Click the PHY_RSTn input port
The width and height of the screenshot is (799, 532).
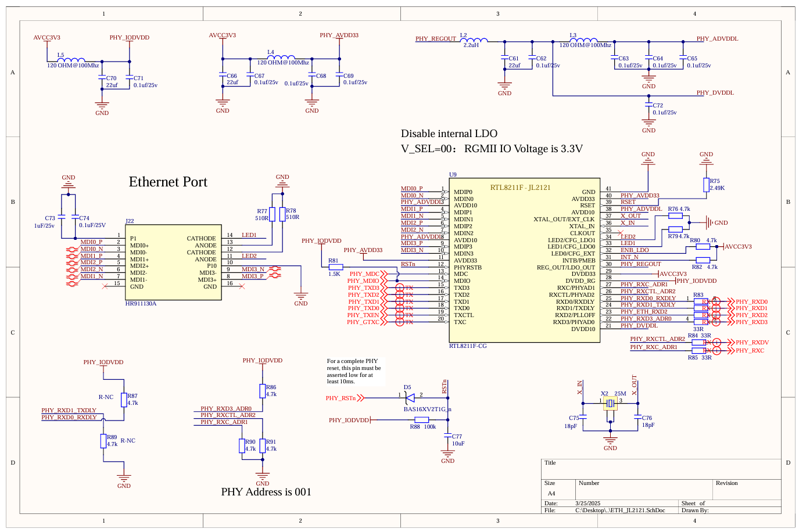click(x=345, y=398)
